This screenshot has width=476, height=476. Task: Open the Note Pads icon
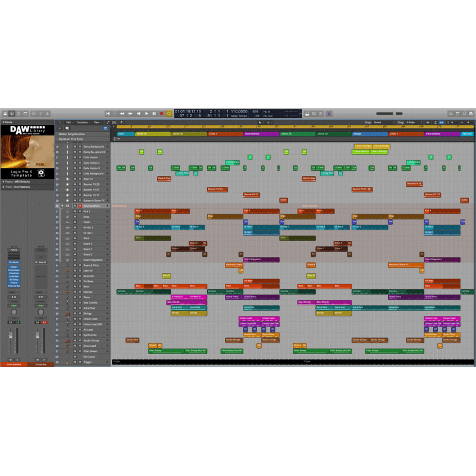coord(458,114)
